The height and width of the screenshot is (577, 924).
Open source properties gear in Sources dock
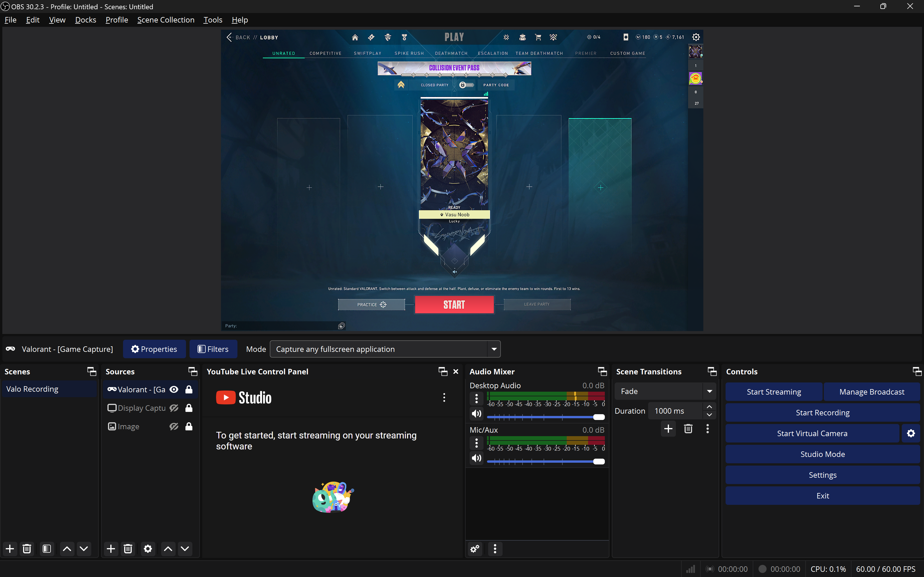point(148,549)
